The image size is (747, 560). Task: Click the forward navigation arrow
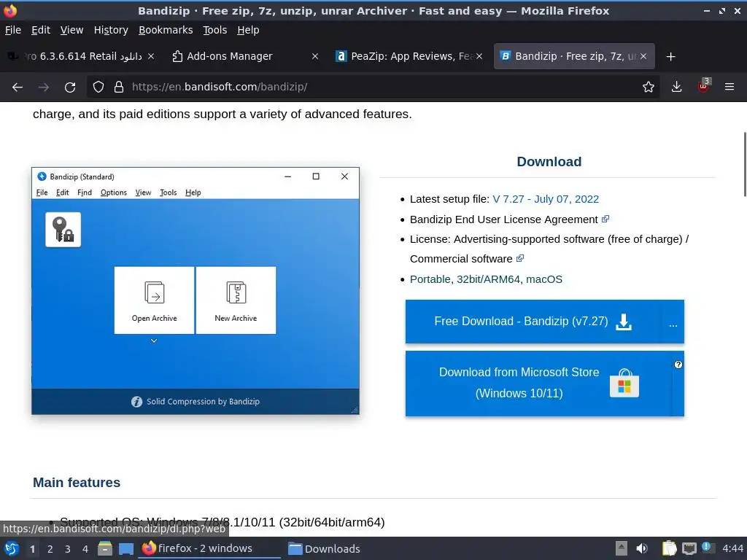tap(43, 87)
